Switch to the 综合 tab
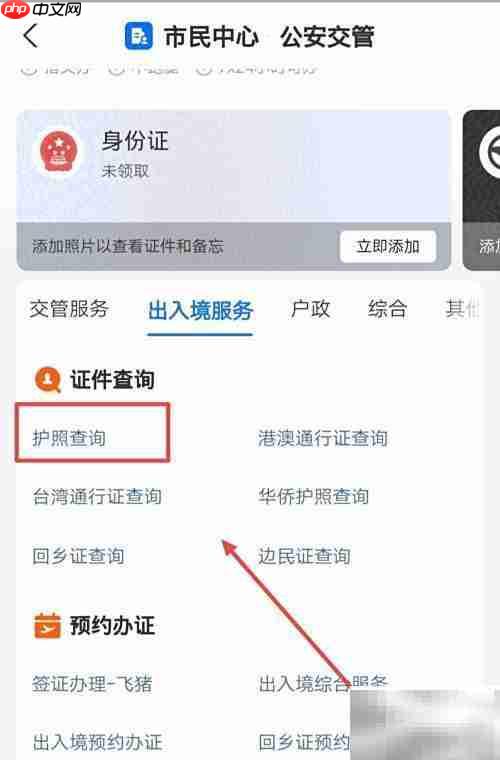 [x=387, y=309]
